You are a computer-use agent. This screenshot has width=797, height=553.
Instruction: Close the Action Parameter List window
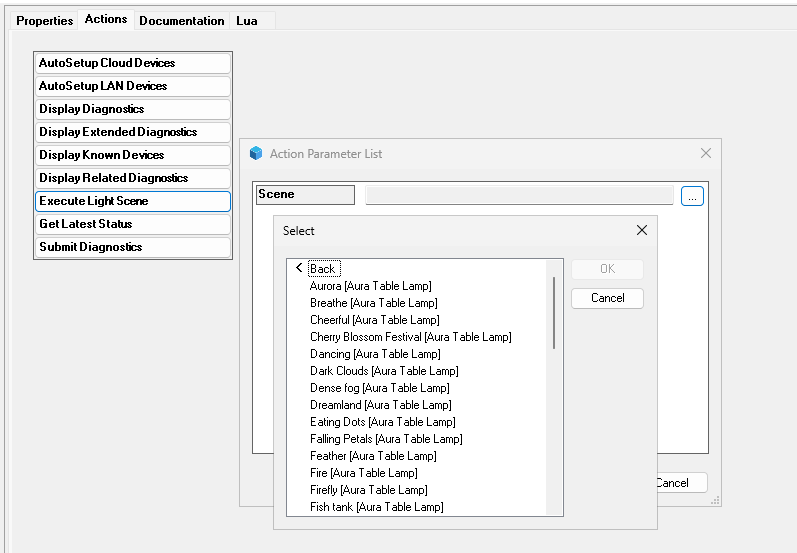tap(706, 154)
